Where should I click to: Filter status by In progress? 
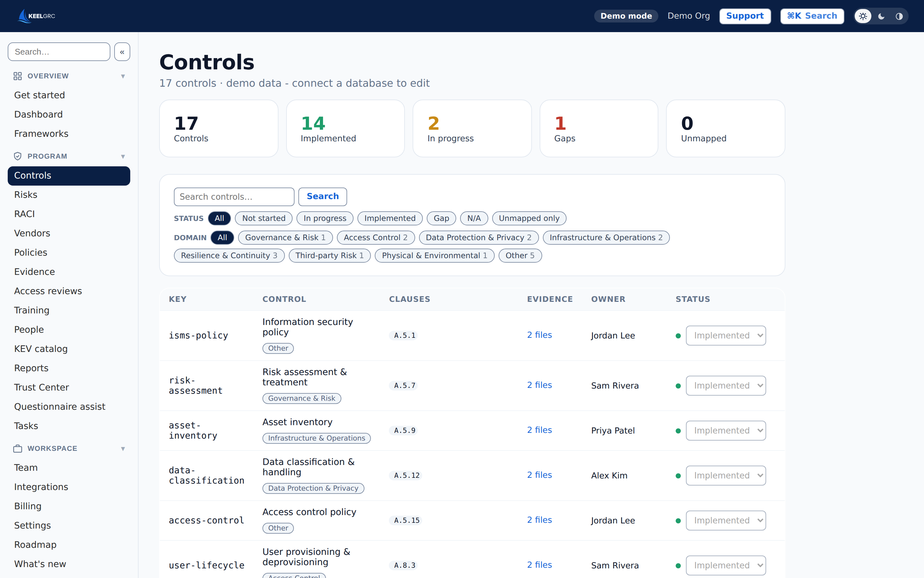pos(325,218)
